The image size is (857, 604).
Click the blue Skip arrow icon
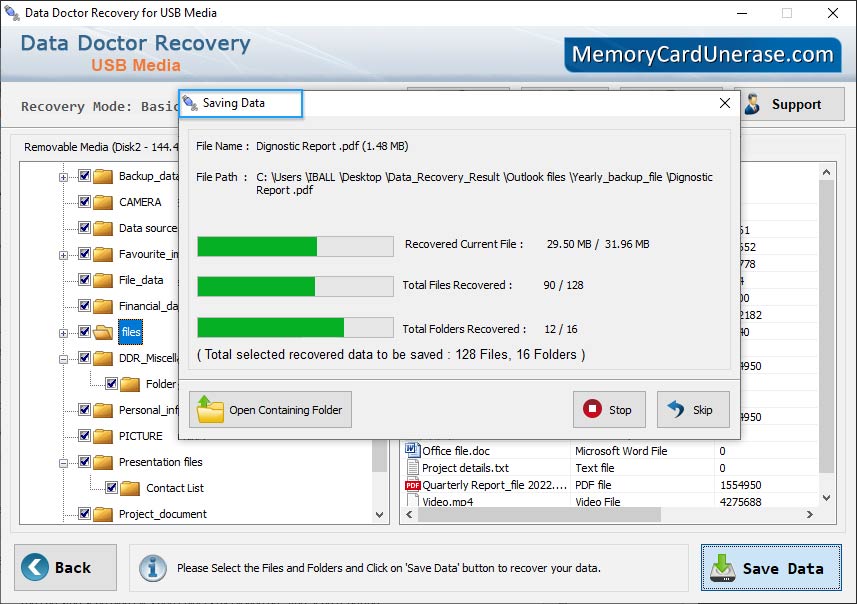coord(676,409)
